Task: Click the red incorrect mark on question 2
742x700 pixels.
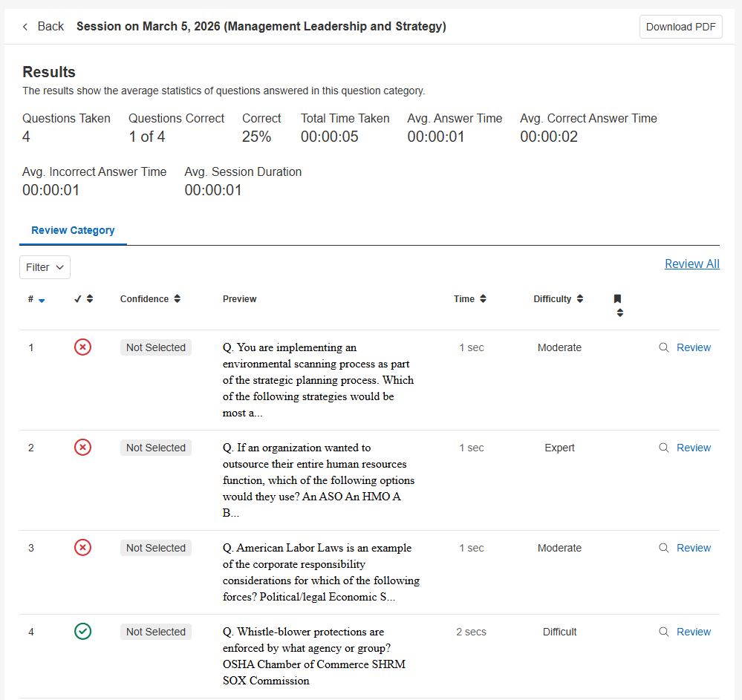Action: tap(83, 447)
